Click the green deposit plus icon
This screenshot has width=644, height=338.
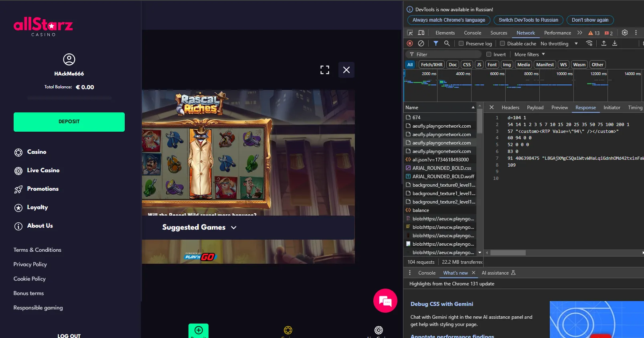click(x=198, y=330)
